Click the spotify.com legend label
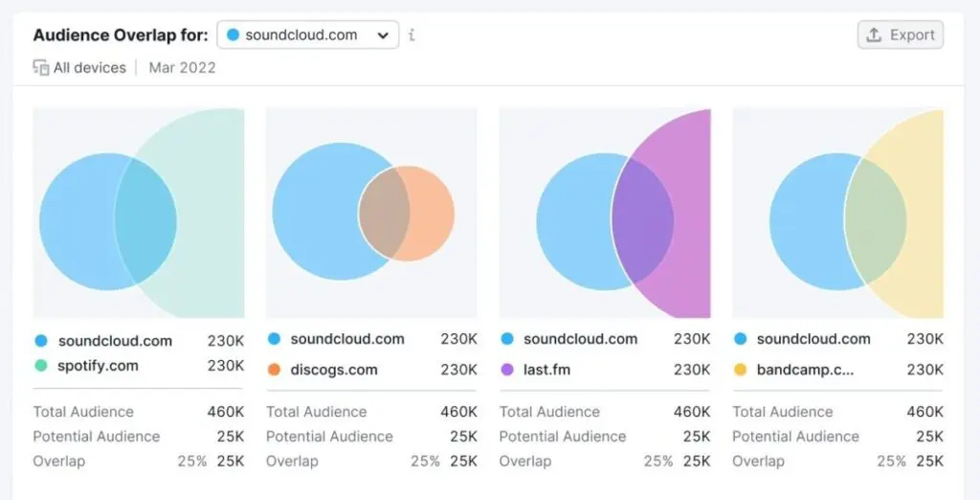The image size is (980, 500). pyautogui.click(x=98, y=366)
